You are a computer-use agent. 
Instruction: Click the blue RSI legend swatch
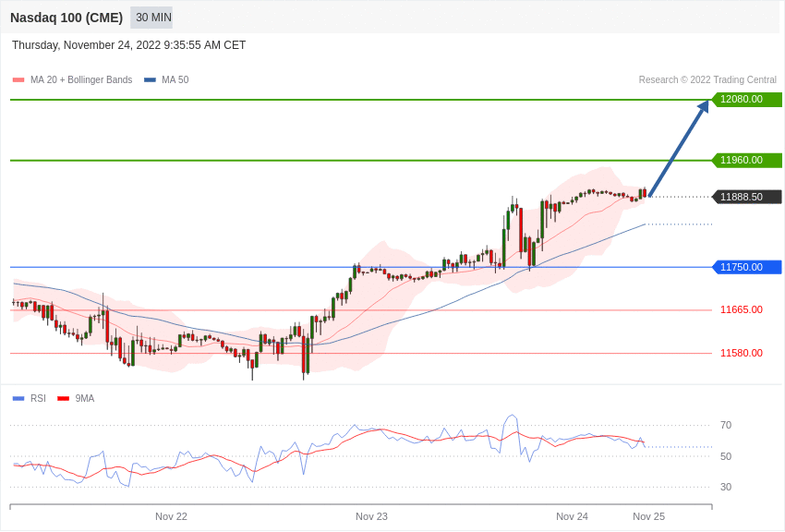click(18, 398)
